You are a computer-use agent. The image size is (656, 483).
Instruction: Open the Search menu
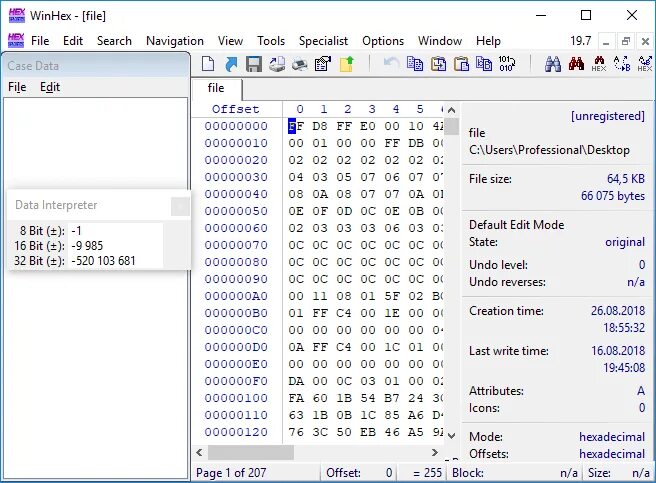tap(114, 41)
